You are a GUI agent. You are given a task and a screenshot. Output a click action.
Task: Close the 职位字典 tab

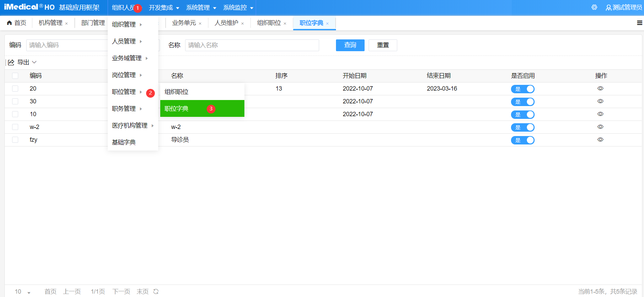point(328,24)
